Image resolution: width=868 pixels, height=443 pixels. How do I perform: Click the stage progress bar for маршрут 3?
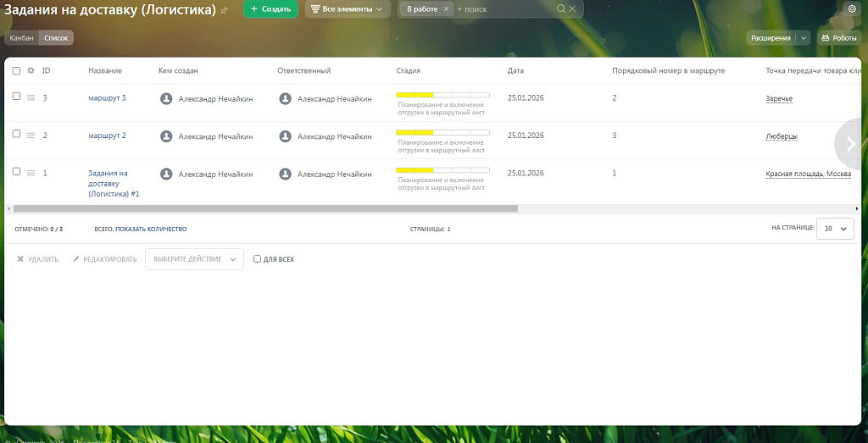click(442, 95)
